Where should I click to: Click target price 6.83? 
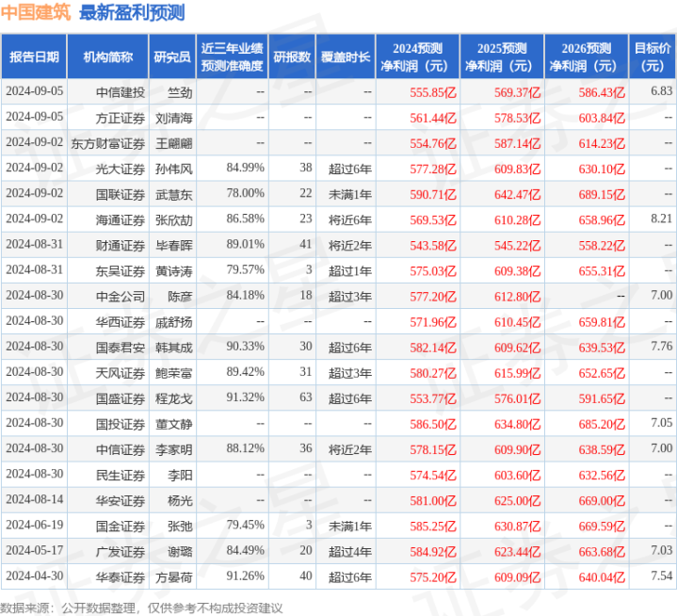tap(661, 91)
